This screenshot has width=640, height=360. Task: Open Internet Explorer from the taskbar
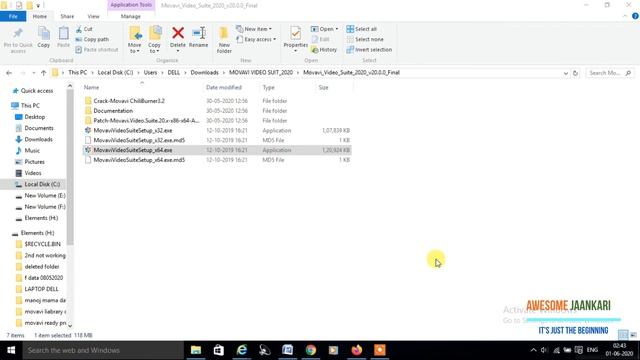click(x=242, y=350)
